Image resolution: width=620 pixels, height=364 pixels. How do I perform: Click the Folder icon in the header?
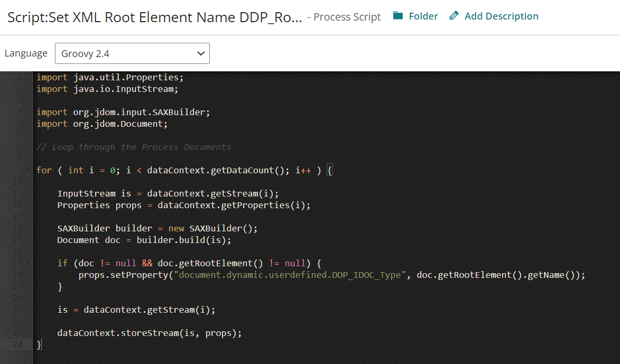397,15
